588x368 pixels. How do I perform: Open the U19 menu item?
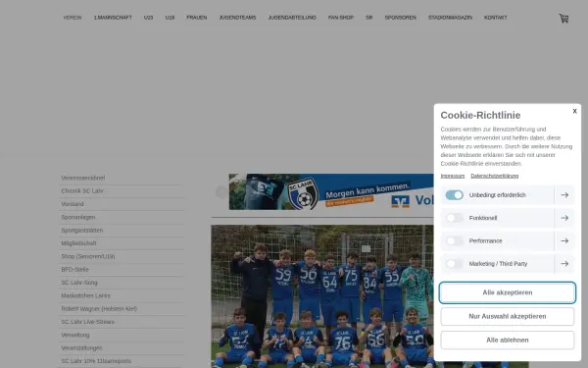click(x=170, y=18)
